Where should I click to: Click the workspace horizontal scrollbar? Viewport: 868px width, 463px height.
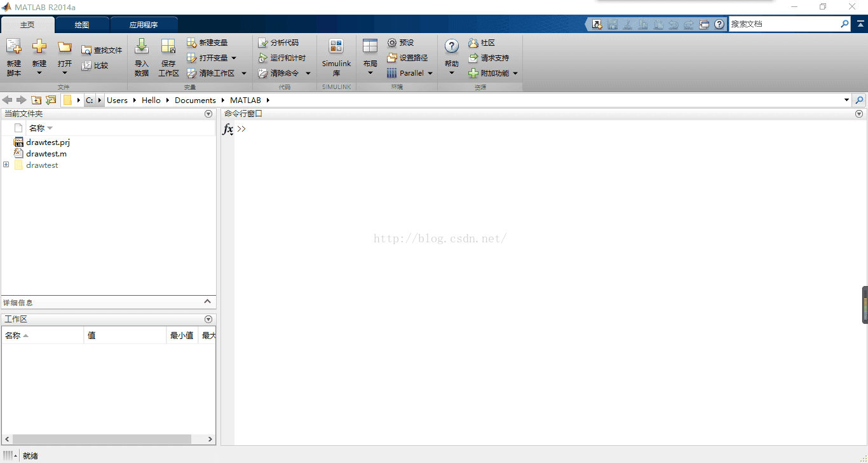click(x=102, y=439)
